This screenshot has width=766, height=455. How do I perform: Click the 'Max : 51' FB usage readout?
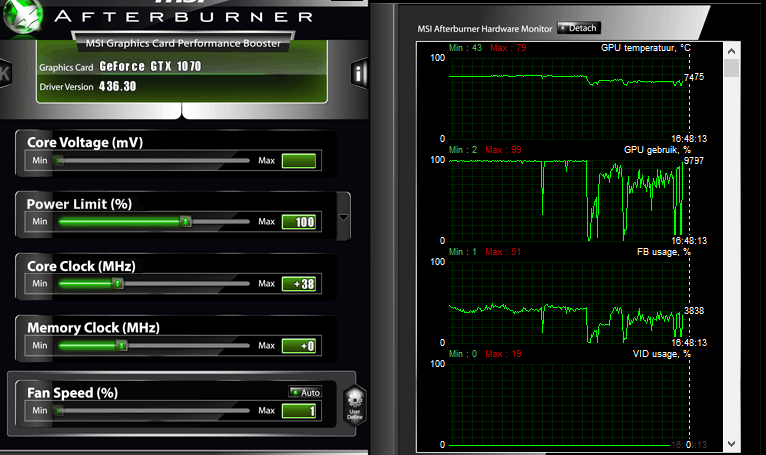503,252
